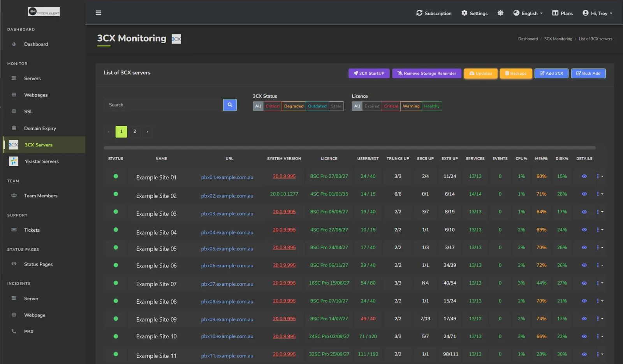The height and width of the screenshot is (364, 623).
Task: View details eye for Example Site 07
Action: point(584,283)
